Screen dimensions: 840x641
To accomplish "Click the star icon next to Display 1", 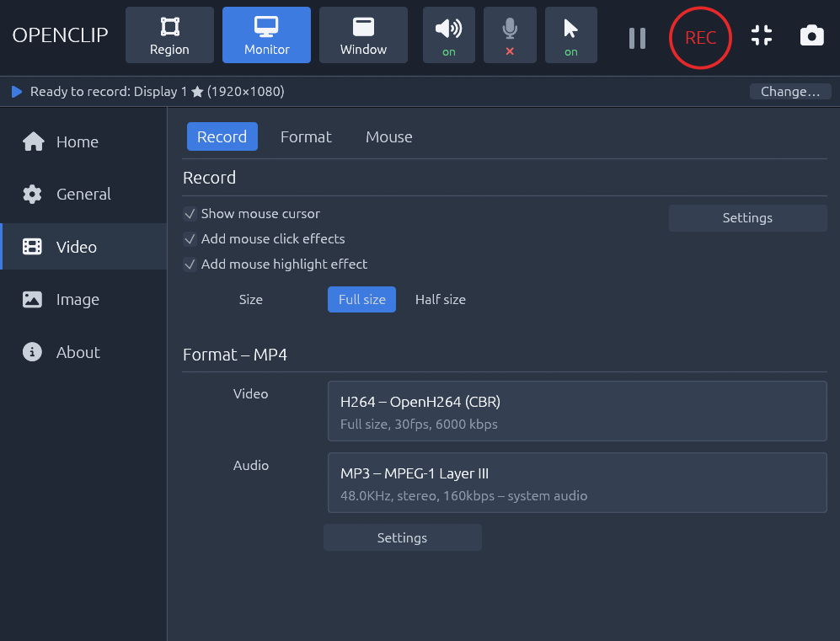I will [x=197, y=92].
